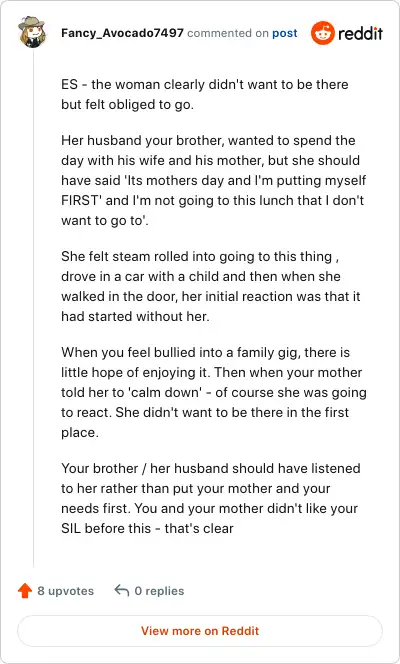
Task: Select paragraph starting "ES - the woman"
Action: (x=204, y=94)
